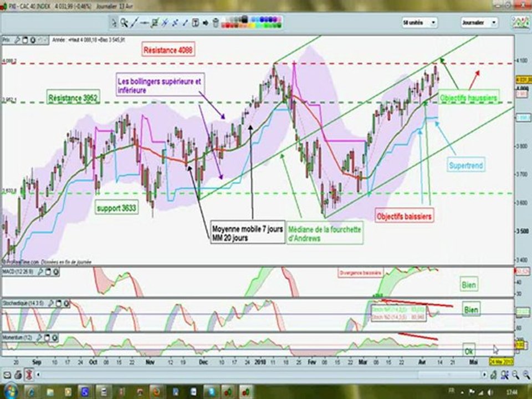The width and height of the screenshot is (532, 399).
Task: Pick the black color swatch
Action: tap(244, 19)
